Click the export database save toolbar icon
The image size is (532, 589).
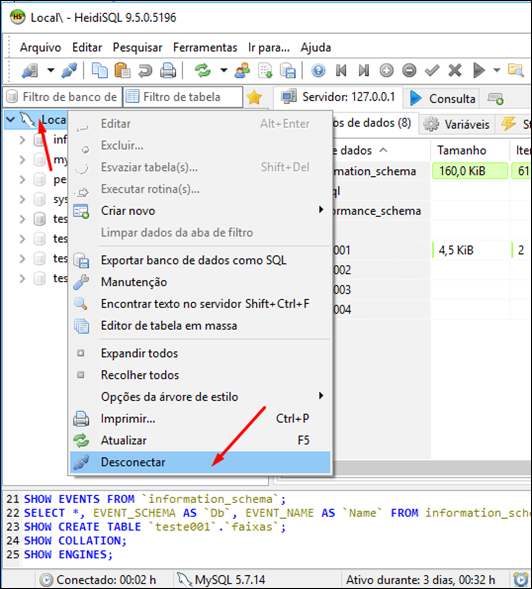[x=288, y=70]
